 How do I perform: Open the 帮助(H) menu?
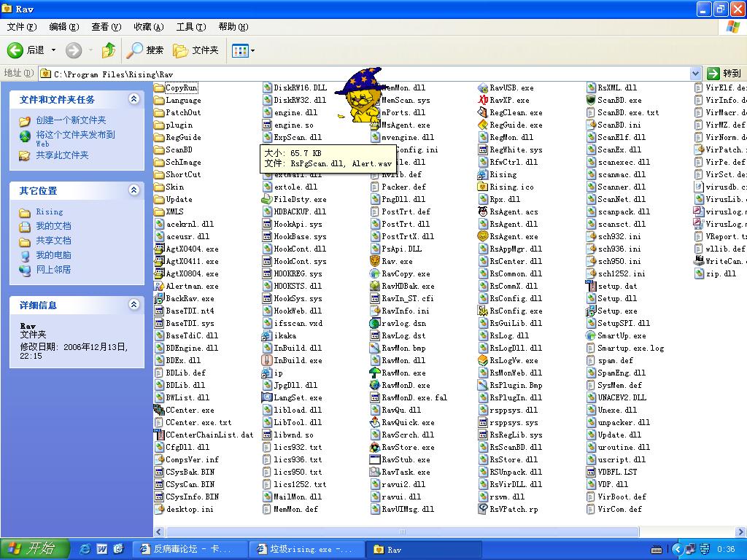pyautogui.click(x=233, y=27)
